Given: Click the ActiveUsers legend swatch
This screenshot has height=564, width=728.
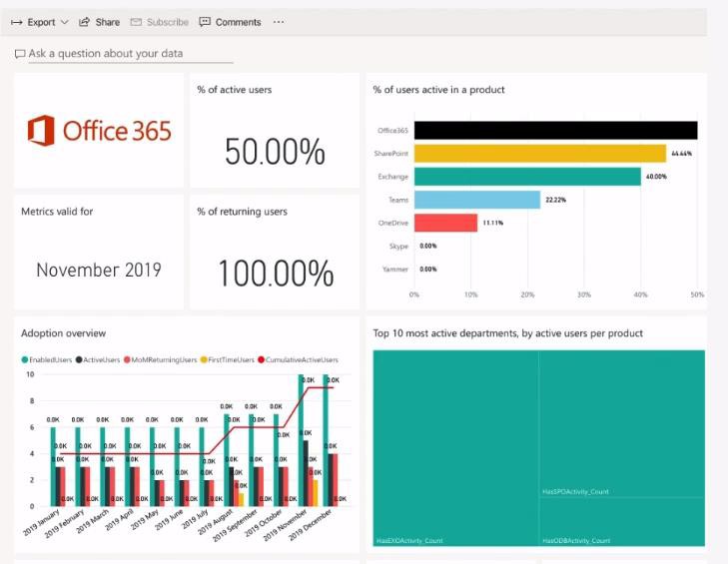Looking at the screenshot, I should pyautogui.click(x=79, y=359).
